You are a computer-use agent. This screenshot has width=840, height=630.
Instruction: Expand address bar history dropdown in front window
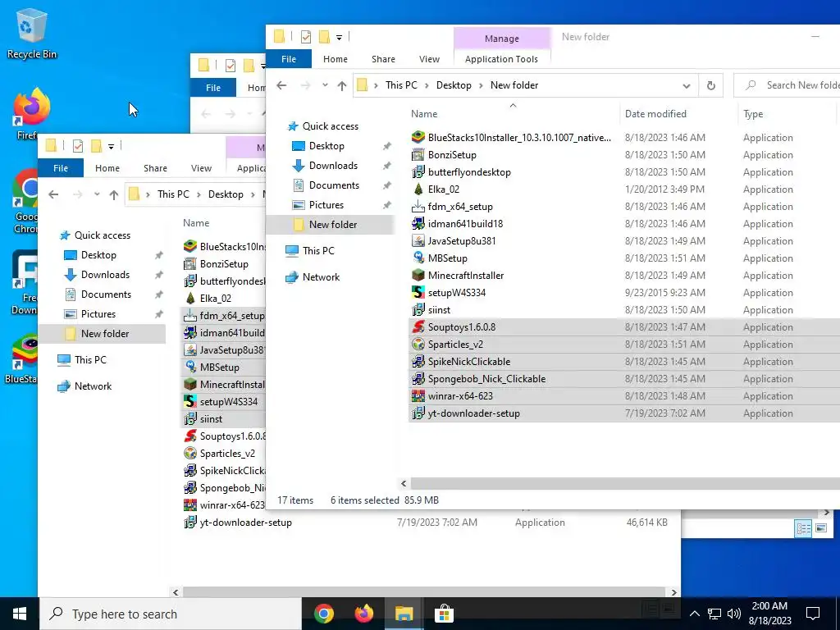click(687, 85)
